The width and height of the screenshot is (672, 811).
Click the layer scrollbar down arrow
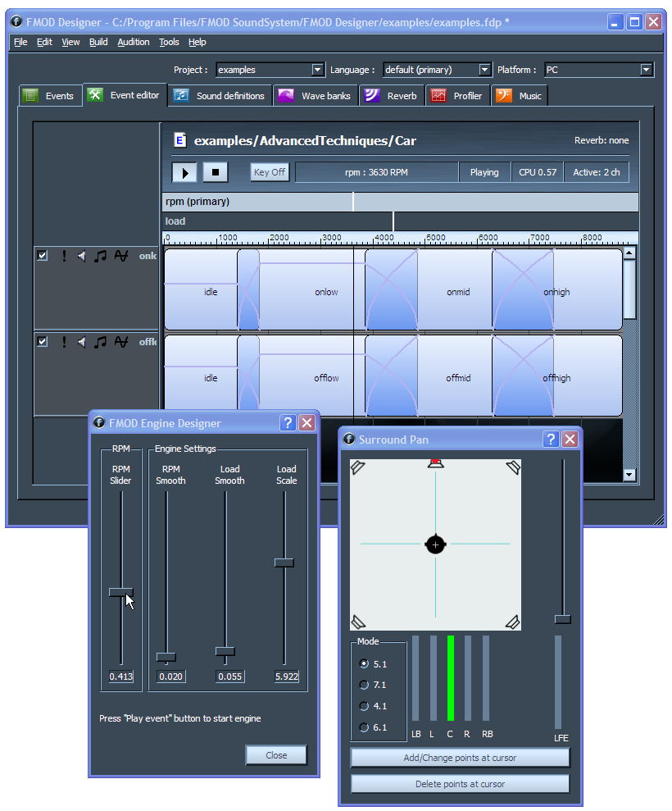[629, 474]
